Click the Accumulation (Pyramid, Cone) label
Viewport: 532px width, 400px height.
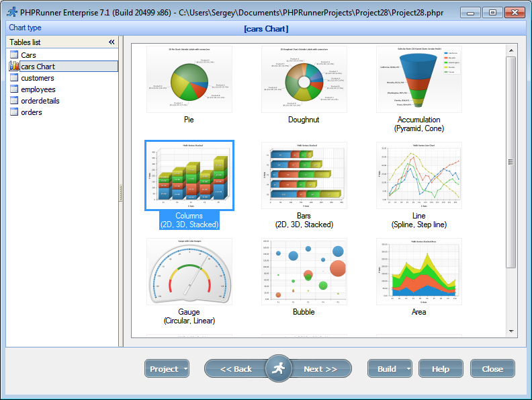coord(419,124)
